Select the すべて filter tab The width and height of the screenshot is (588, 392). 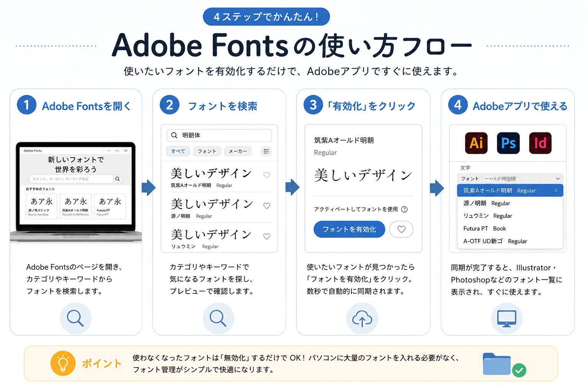click(178, 151)
